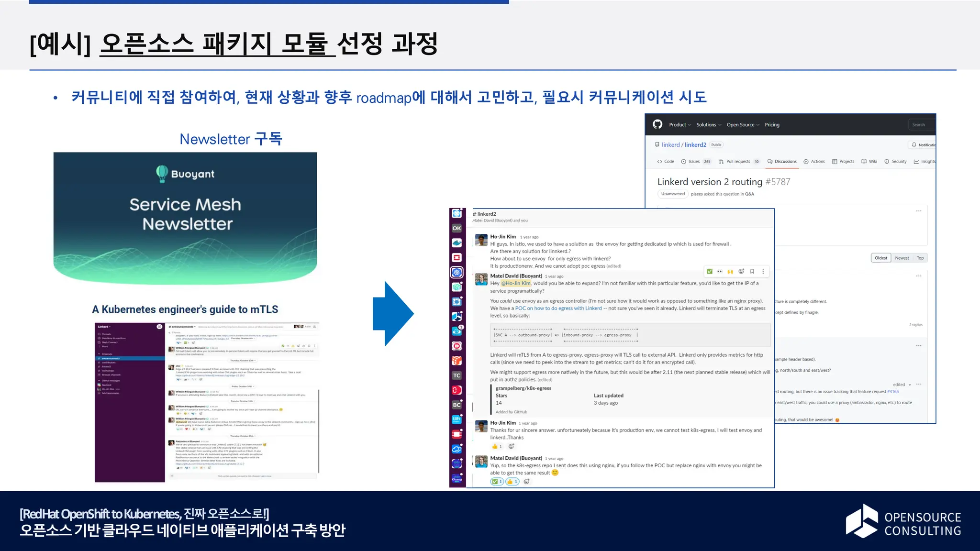Add reaction beside thumbs-up on Ho-Jin's reply
Screen dimensions: 980x551
[511, 446]
